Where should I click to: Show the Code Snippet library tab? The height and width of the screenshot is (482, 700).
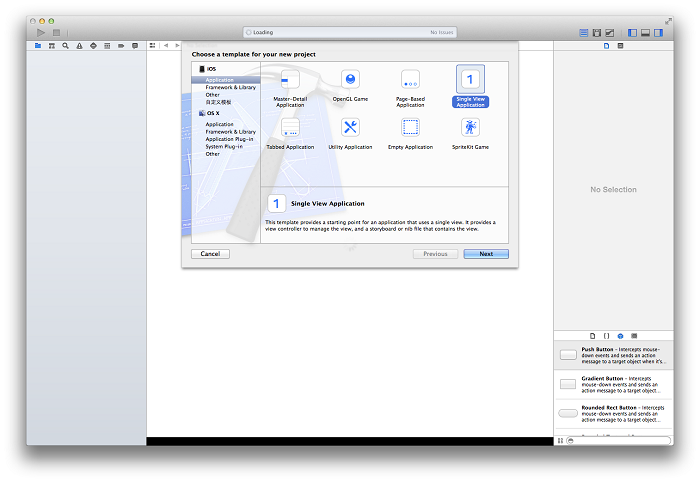click(606, 336)
